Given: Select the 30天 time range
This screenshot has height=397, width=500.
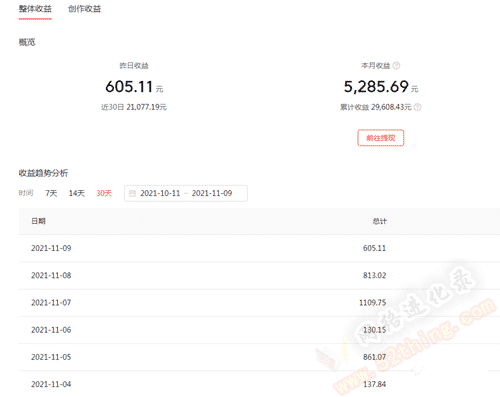Looking at the screenshot, I should (104, 193).
